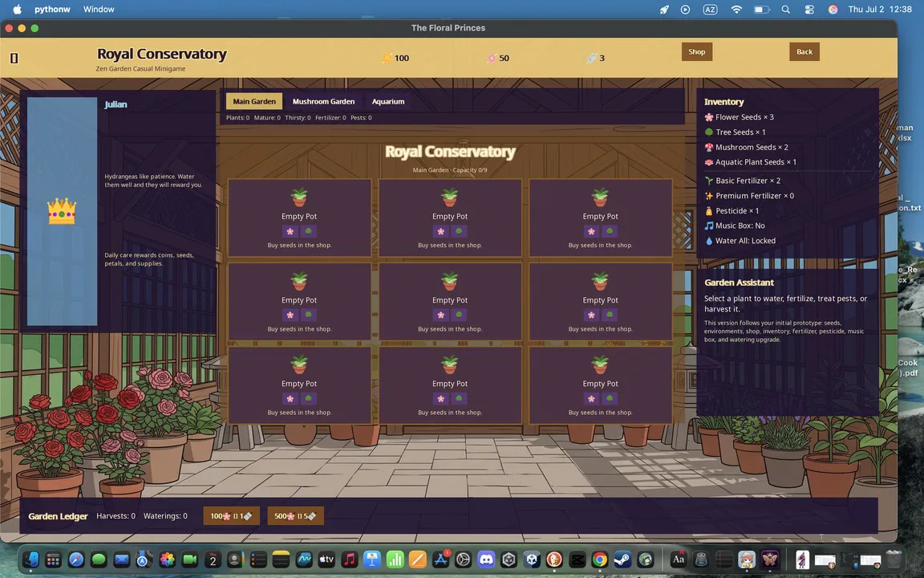
Task: Plant tree seed in middle-right Empty Pot
Action: pos(610,315)
